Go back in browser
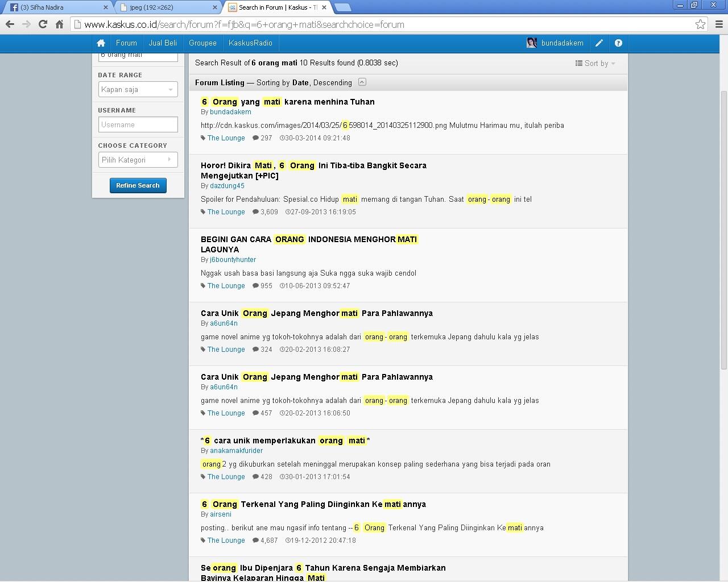This screenshot has width=728, height=582. 10,24
